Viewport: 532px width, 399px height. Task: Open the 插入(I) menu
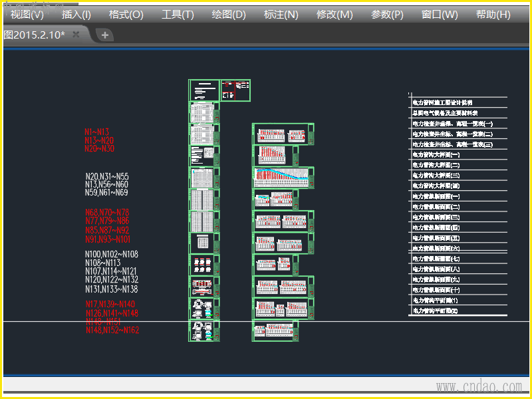[x=76, y=15]
